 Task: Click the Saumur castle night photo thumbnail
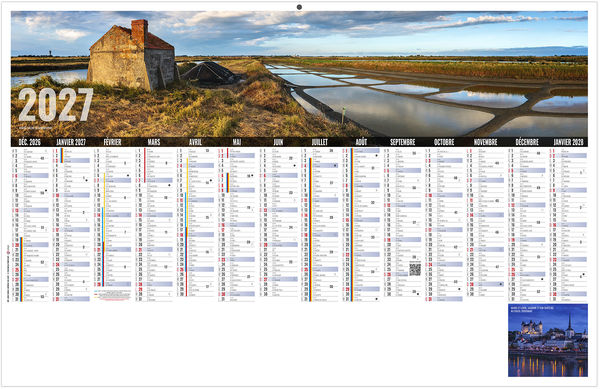[548, 340]
